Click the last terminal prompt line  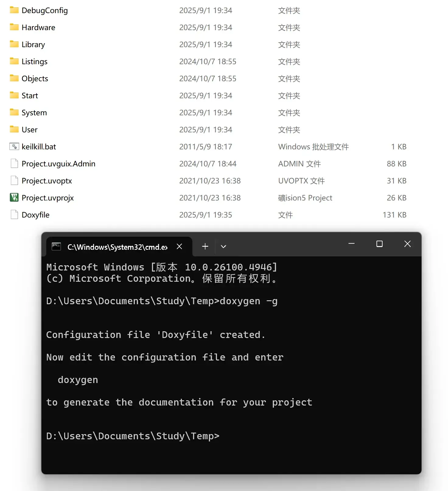coord(133,436)
